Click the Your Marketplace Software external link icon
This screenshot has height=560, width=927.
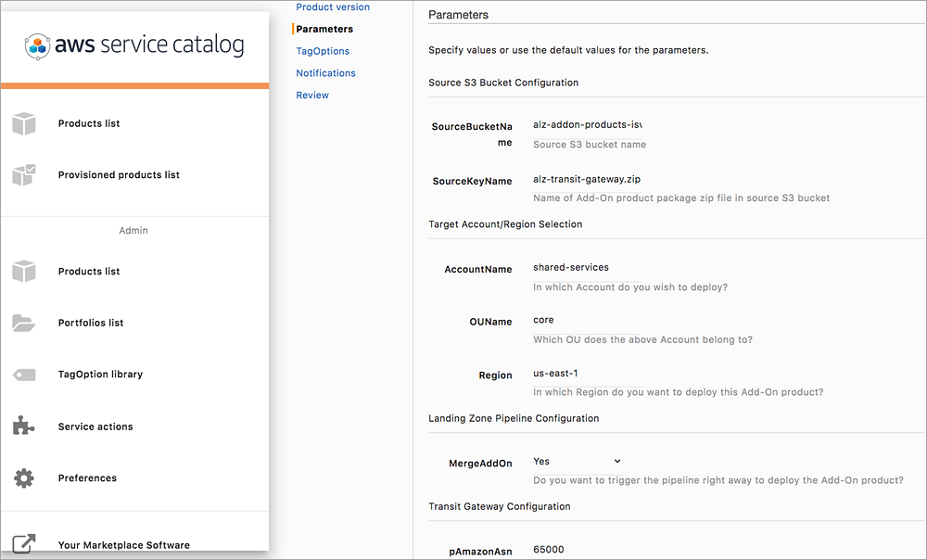tap(24, 543)
